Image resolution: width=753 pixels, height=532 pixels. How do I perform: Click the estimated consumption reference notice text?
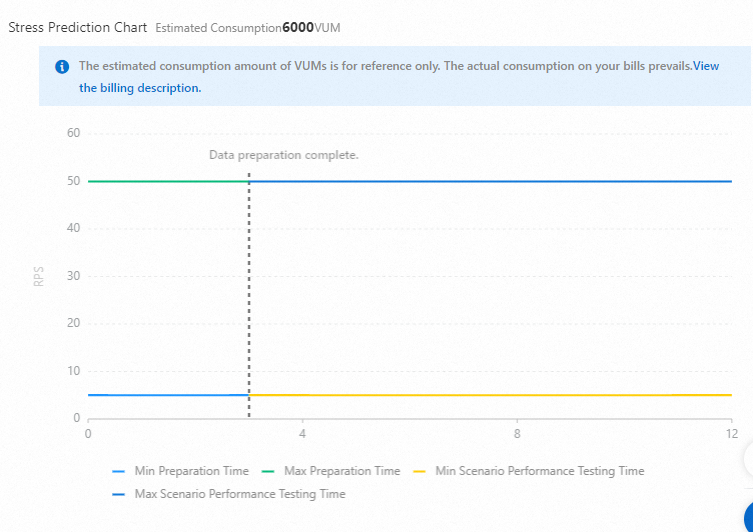(x=385, y=66)
